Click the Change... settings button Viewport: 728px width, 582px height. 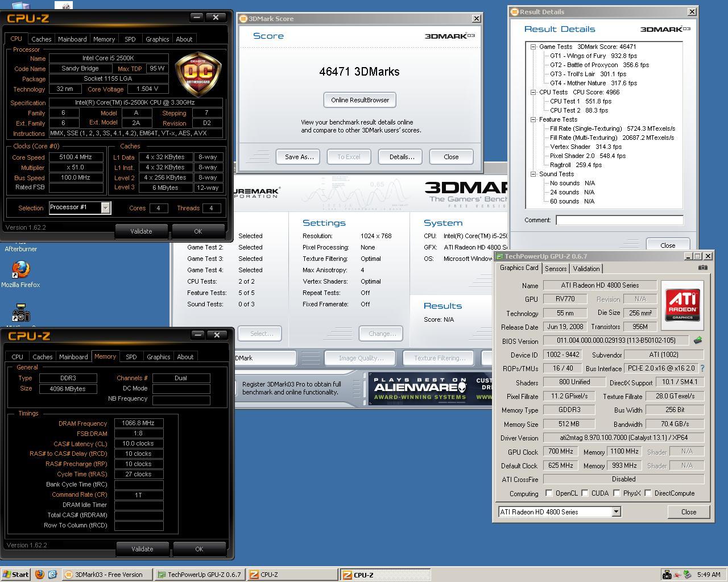pos(382,334)
